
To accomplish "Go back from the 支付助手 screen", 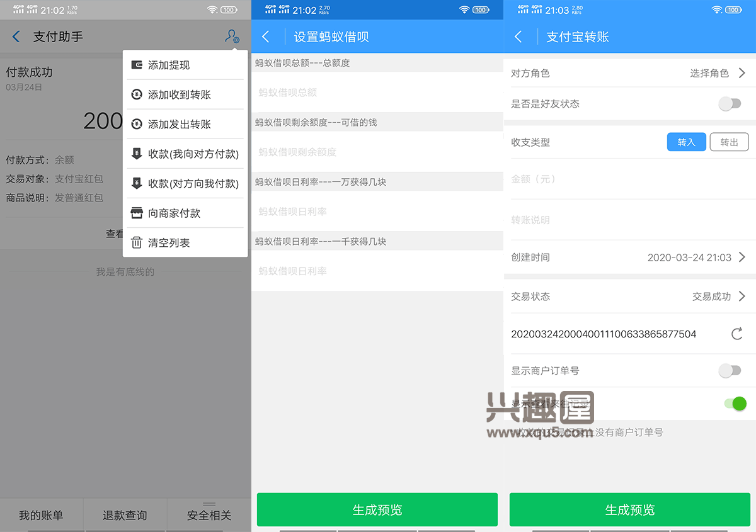I will click(x=16, y=37).
